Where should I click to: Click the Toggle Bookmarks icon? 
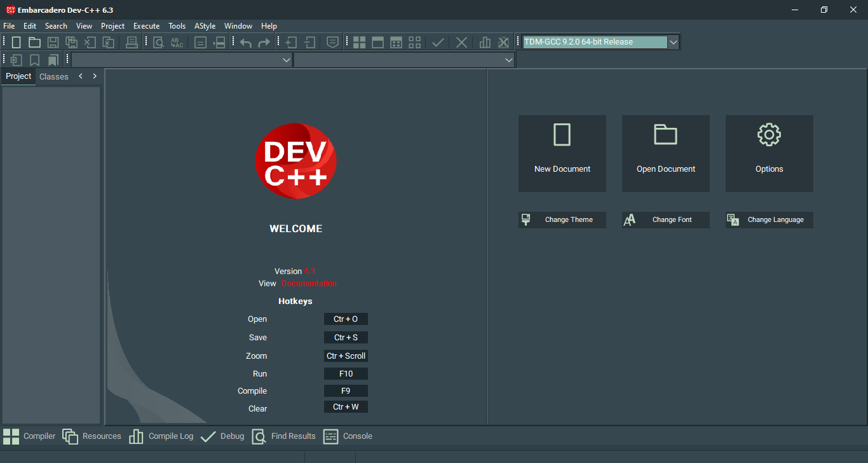(35, 60)
